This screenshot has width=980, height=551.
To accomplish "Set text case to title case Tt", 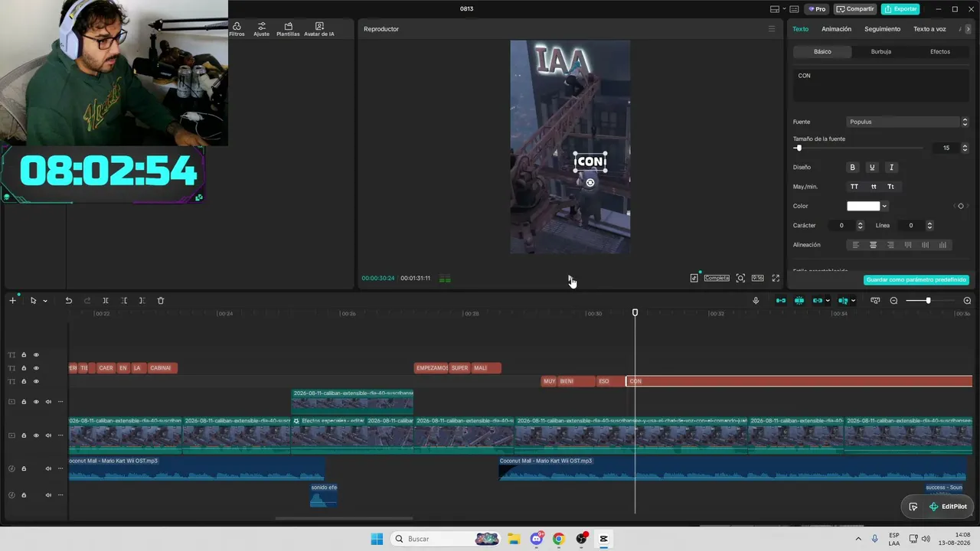I will (x=891, y=187).
